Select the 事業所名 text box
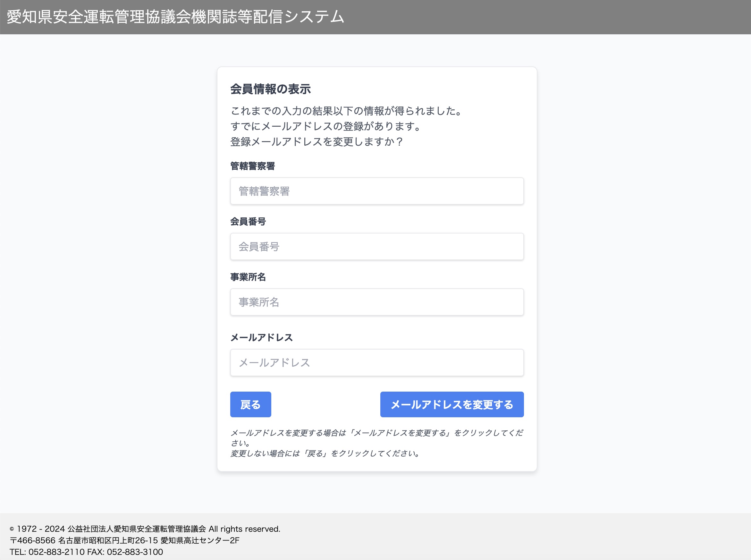Screen dimensions: 751x560 377,302
